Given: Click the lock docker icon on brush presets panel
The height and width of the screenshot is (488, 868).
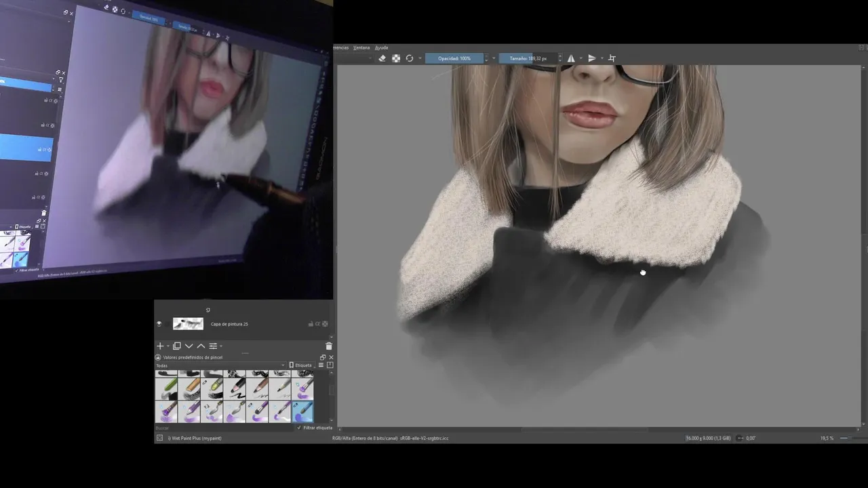Looking at the screenshot, I should tap(158, 357).
